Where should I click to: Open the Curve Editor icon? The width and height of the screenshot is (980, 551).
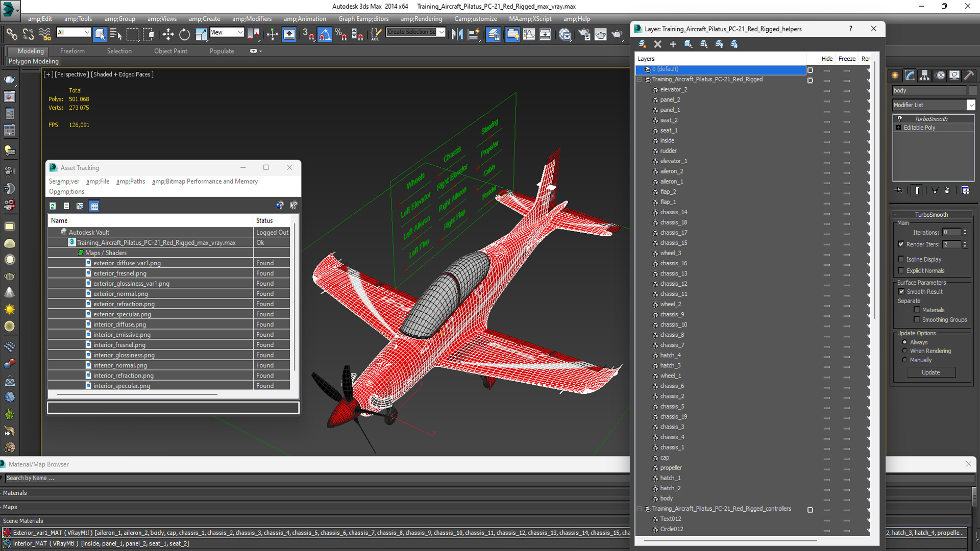point(529,34)
